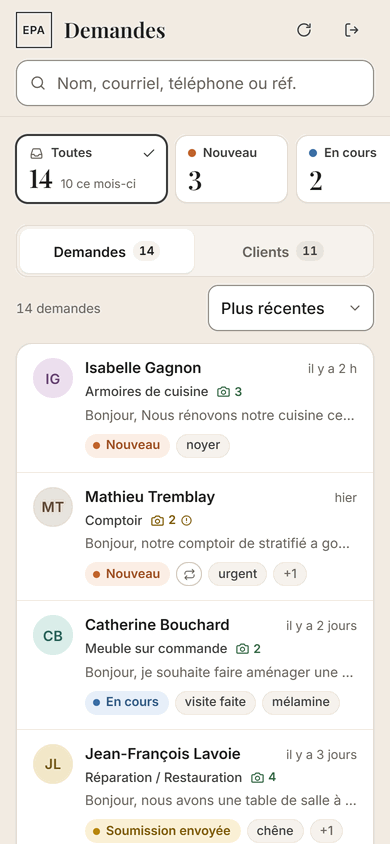This screenshot has height=844, width=390.
Task: Click the camera icon beside Réparation / Restauration
Action: [x=258, y=778]
